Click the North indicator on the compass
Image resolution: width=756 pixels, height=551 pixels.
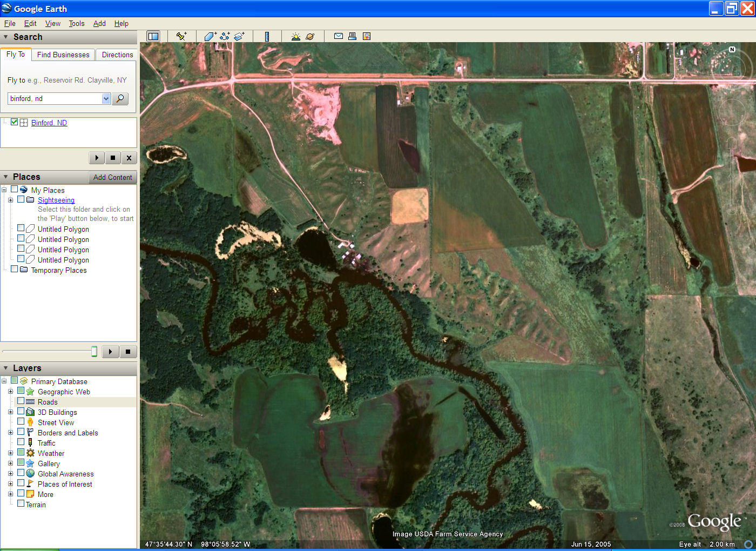click(x=732, y=49)
